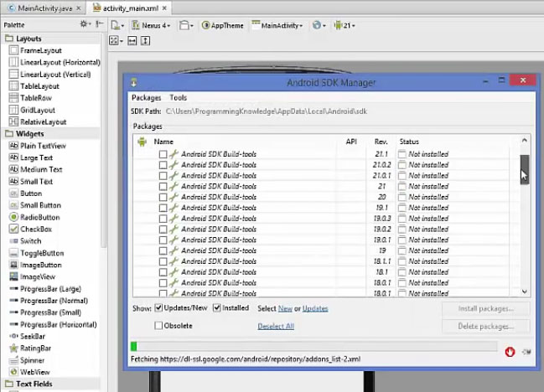Open the Tools menu in SDK Manager
Screen dimensions: 544x392
tap(178, 98)
